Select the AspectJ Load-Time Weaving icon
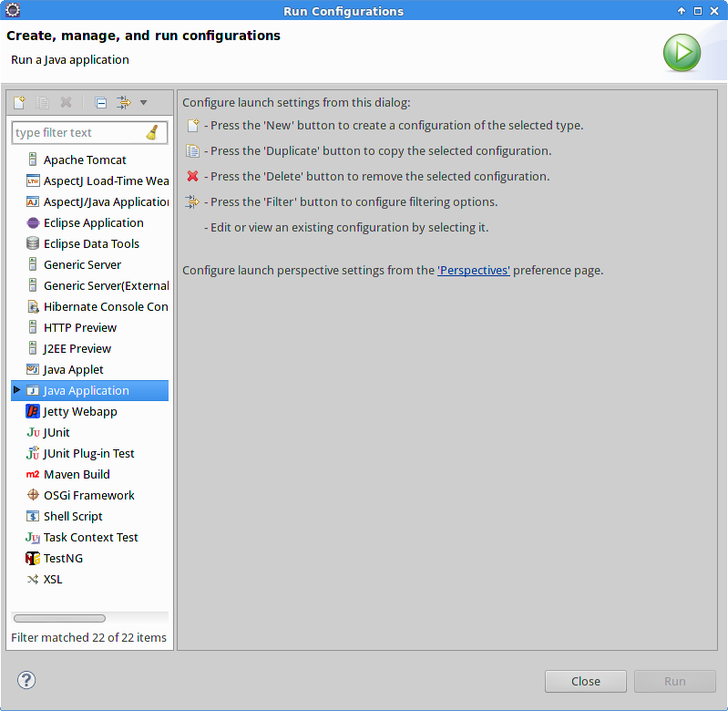This screenshot has height=711, width=728. [33, 180]
